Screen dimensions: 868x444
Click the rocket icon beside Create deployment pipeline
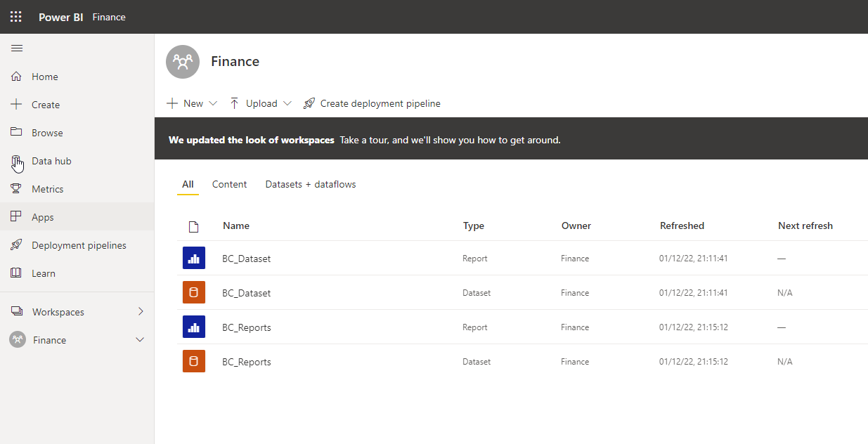(309, 103)
